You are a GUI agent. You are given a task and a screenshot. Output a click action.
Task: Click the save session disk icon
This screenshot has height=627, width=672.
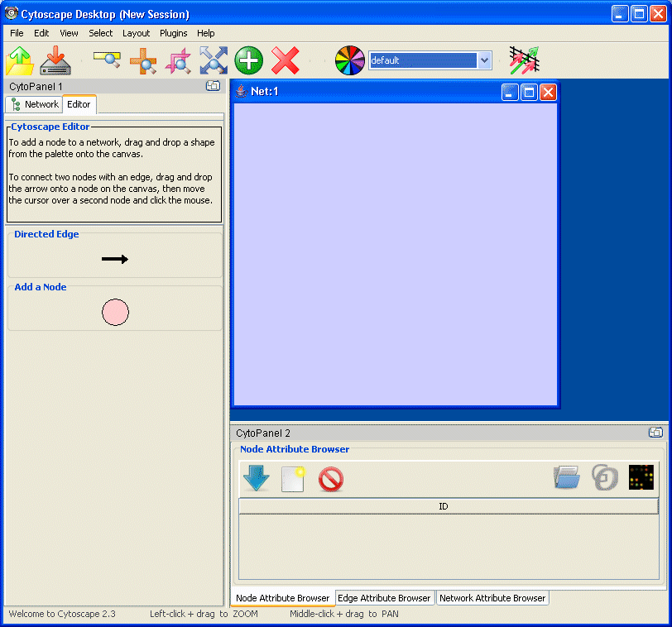click(55, 61)
